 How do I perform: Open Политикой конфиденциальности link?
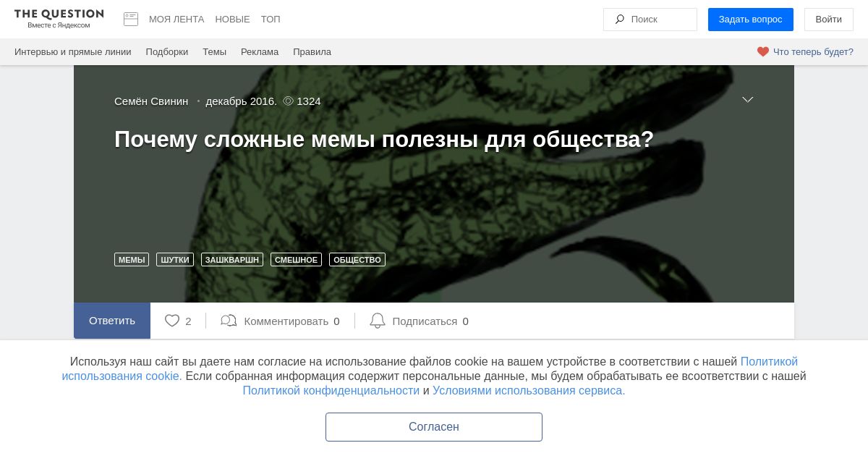[x=331, y=391]
